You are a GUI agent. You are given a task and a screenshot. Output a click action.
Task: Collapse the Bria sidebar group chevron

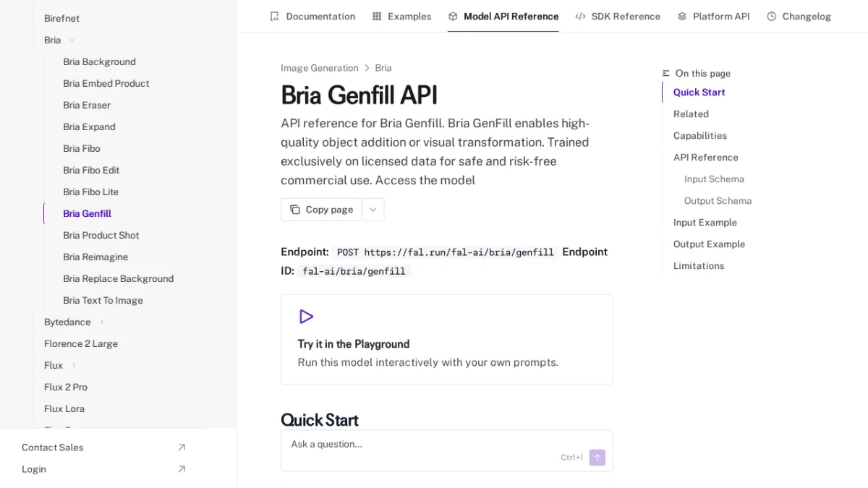(x=72, y=40)
